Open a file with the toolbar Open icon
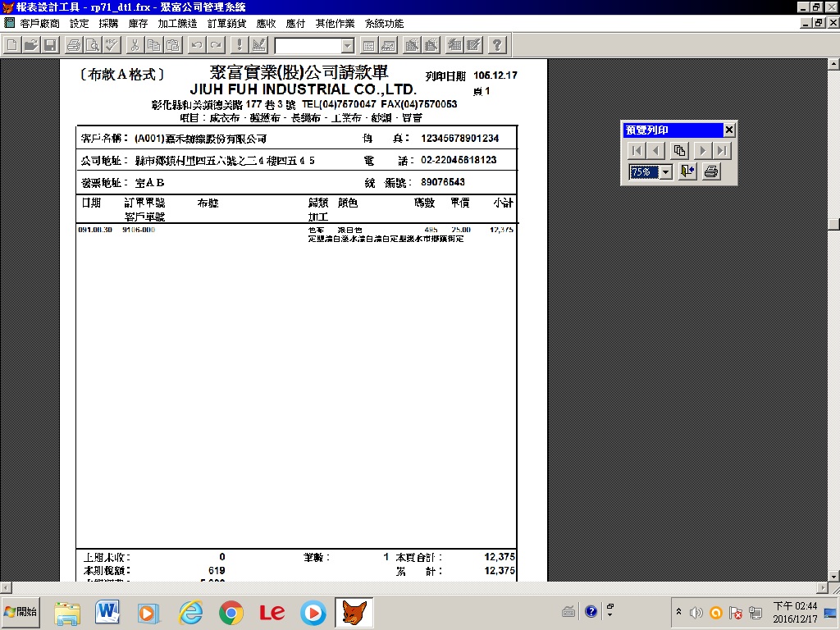 [x=31, y=45]
